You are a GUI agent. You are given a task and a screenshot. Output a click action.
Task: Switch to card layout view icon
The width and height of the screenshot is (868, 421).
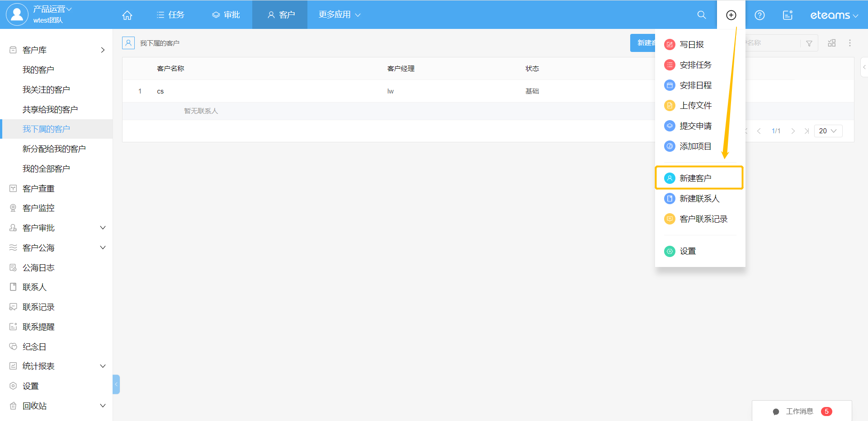(x=831, y=43)
